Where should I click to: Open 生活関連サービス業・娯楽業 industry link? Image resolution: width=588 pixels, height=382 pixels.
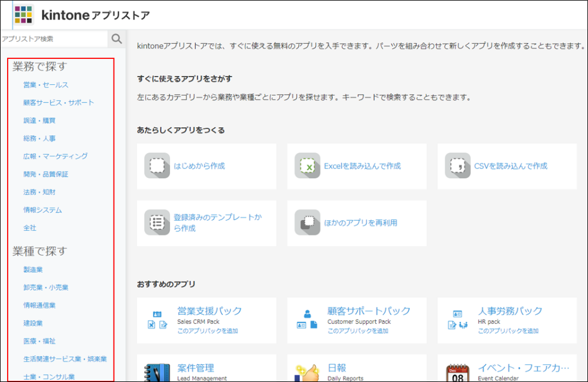point(65,358)
